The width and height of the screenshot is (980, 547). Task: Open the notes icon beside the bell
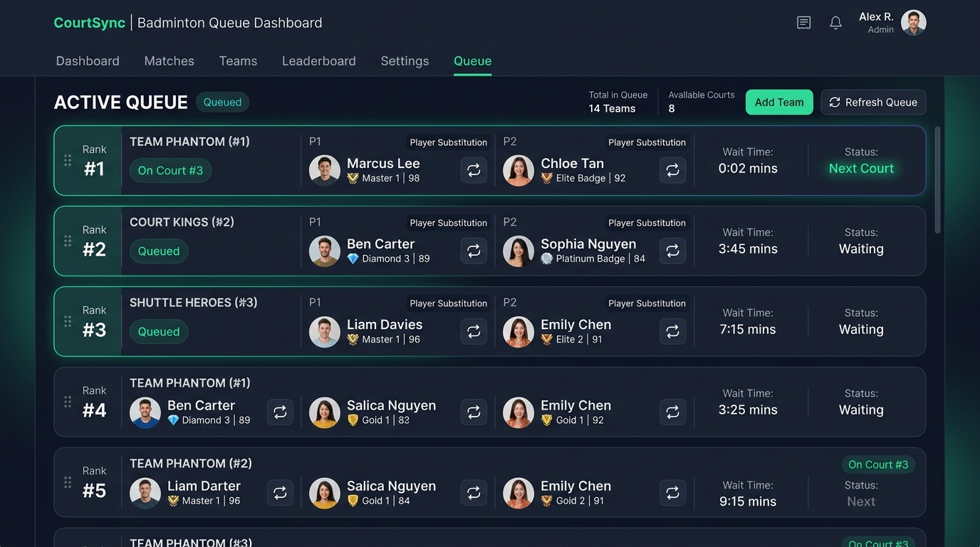click(804, 23)
